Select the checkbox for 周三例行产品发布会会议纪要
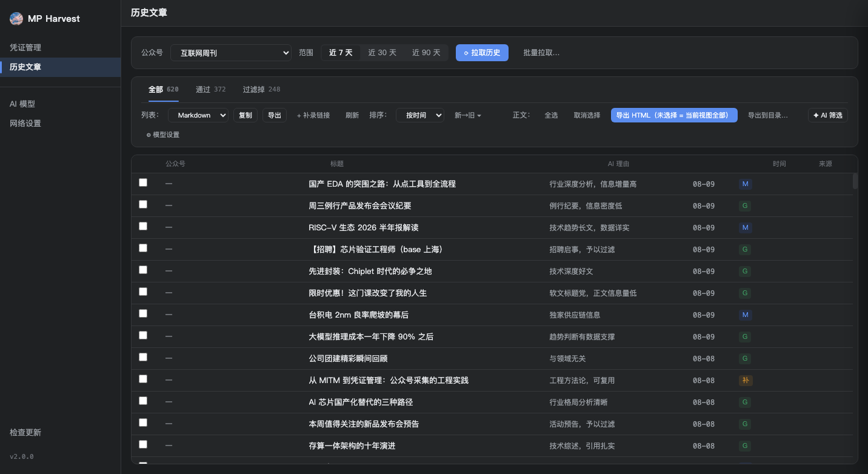 click(143, 204)
